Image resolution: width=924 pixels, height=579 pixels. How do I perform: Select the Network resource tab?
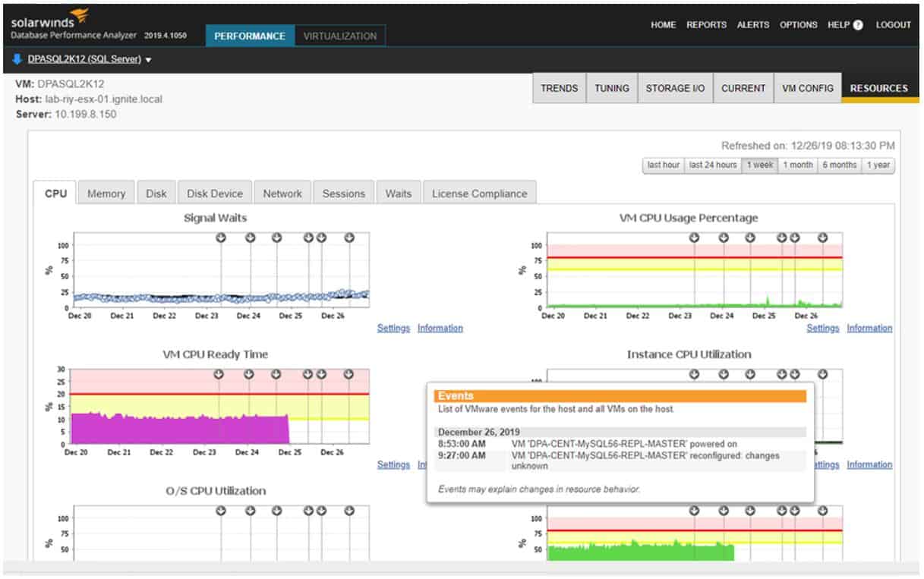(282, 194)
